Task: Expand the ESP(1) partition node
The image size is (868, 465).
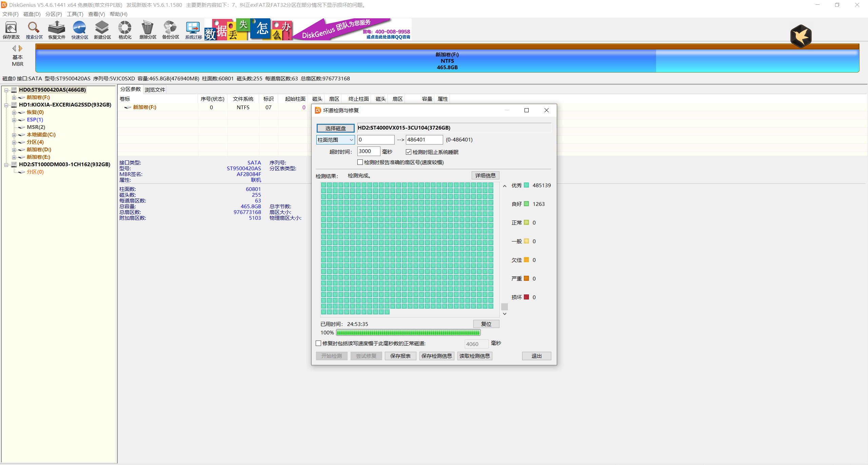Action: pyautogui.click(x=14, y=120)
